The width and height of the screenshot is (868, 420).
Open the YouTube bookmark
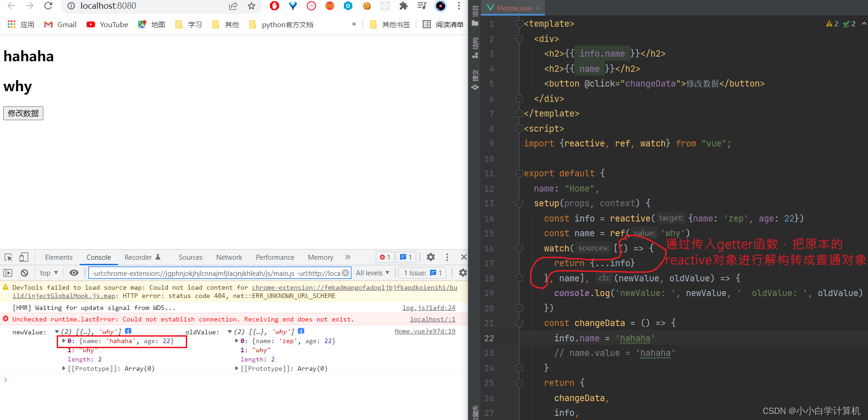[107, 24]
